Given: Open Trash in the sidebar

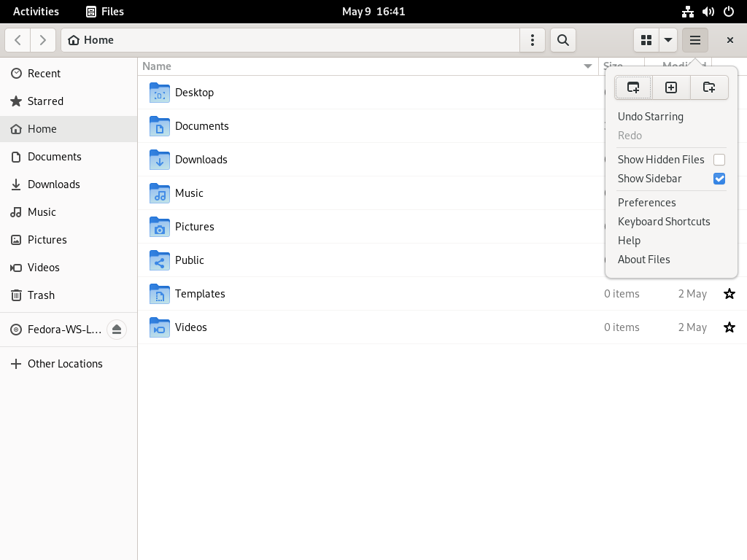Looking at the screenshot, I should coord(69,295).
